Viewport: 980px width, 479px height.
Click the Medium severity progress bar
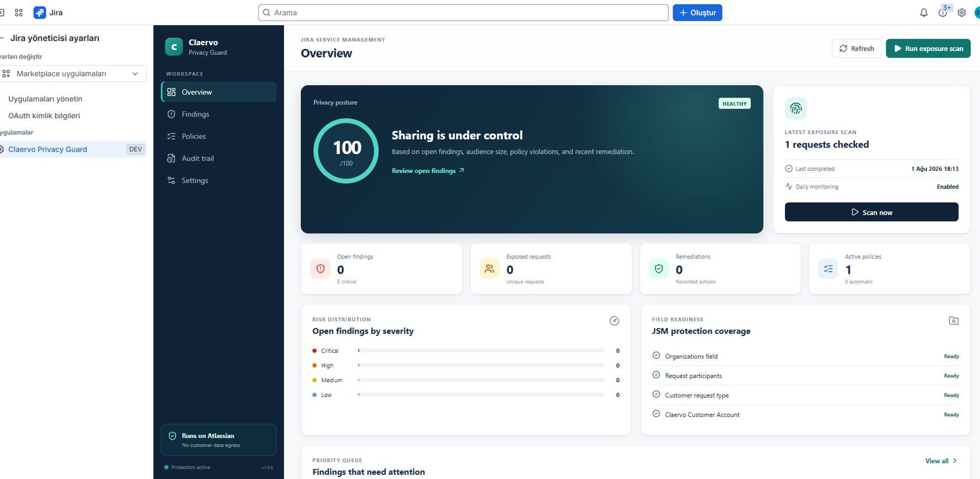(x=481, y=380)
